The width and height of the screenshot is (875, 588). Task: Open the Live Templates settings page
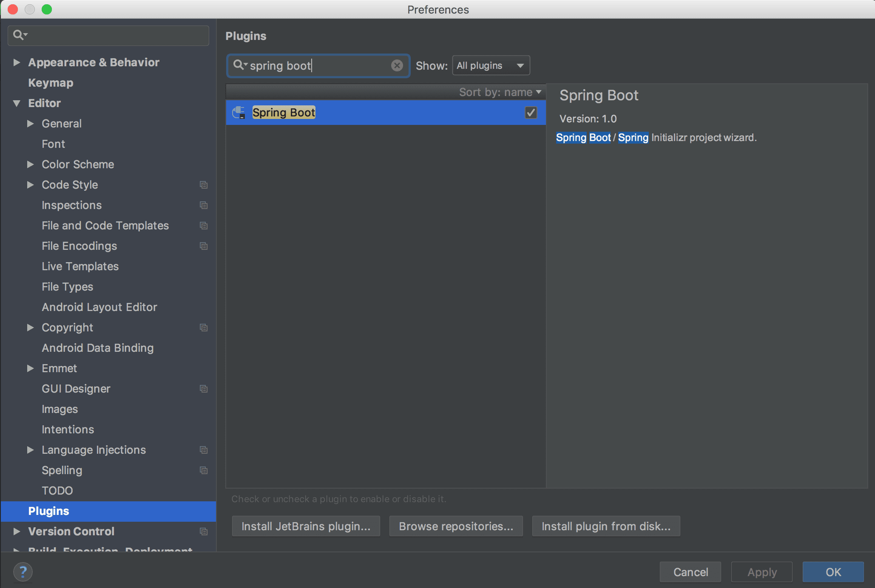coord(80,266)
